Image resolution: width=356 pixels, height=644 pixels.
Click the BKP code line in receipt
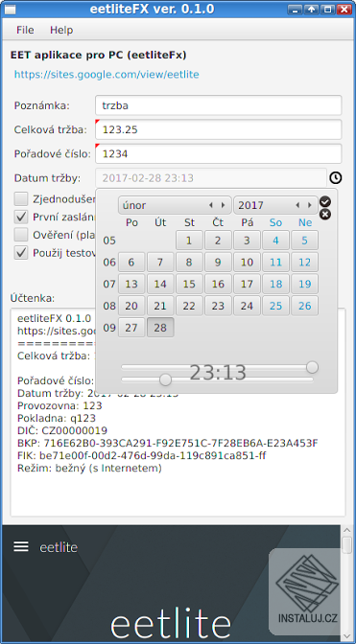pyautogui.click(x=168, y=443)
